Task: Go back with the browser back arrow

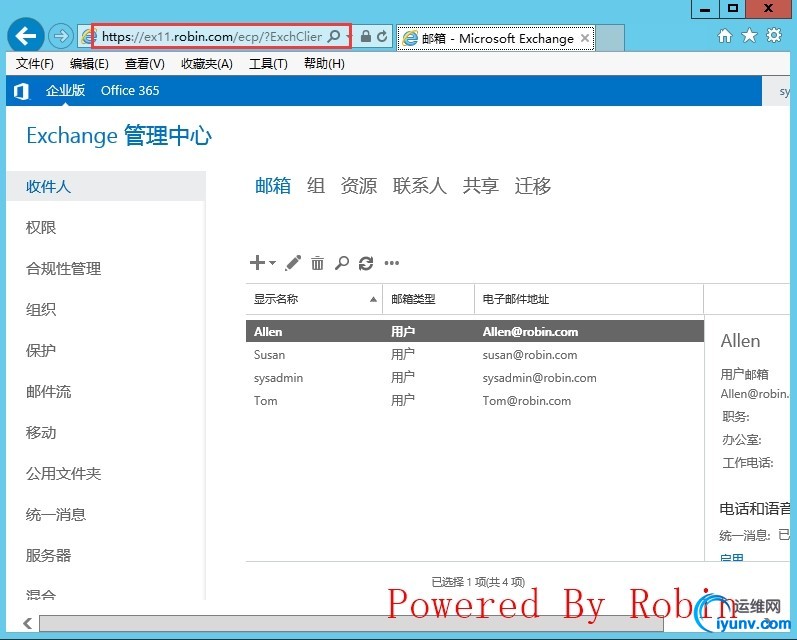Action: 25,36
